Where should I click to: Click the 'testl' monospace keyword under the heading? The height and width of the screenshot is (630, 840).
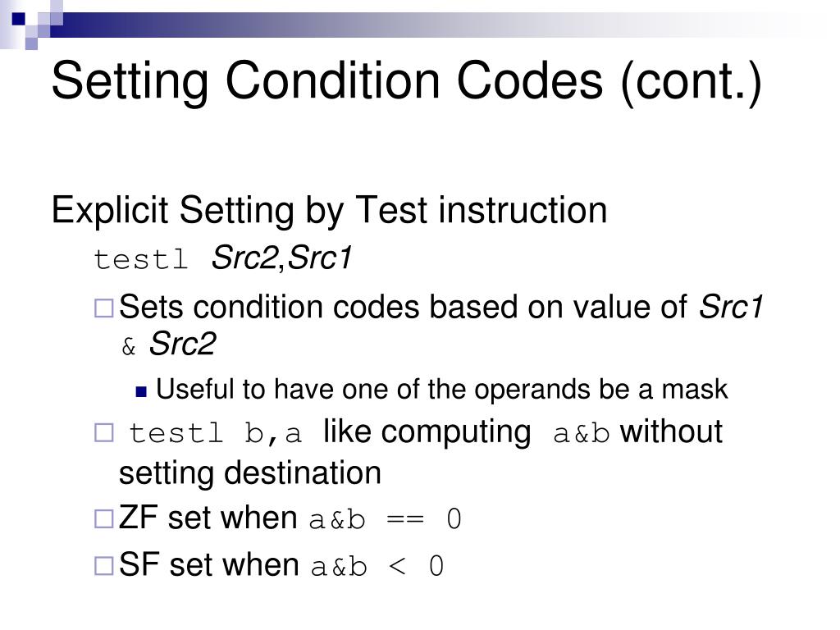[141, 260]
